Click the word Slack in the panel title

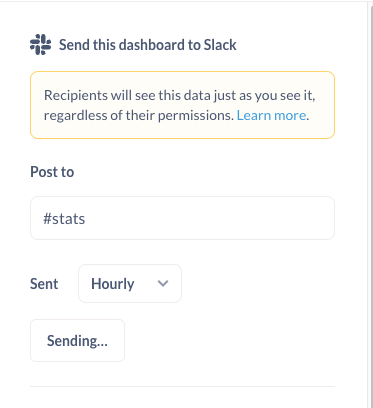[x=220, y=45]
